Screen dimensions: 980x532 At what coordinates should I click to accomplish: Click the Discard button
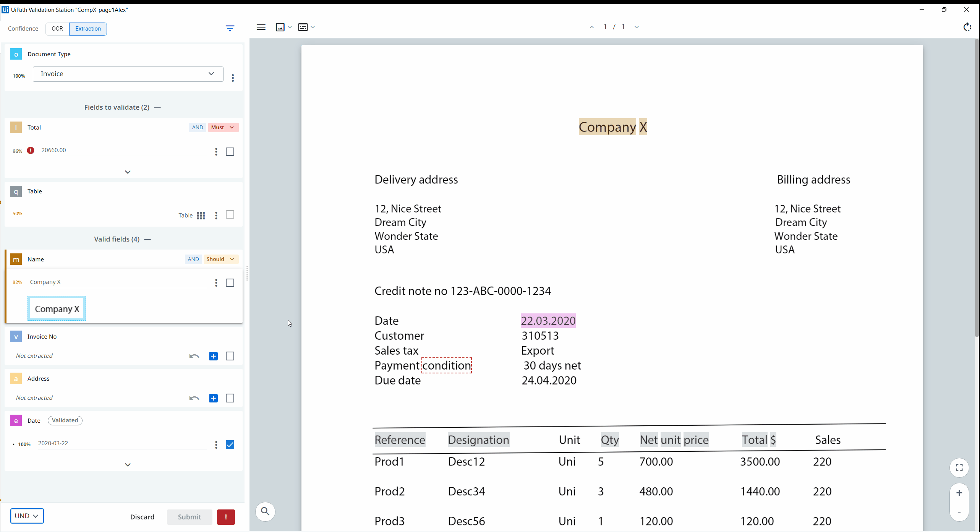click(143, 517)
